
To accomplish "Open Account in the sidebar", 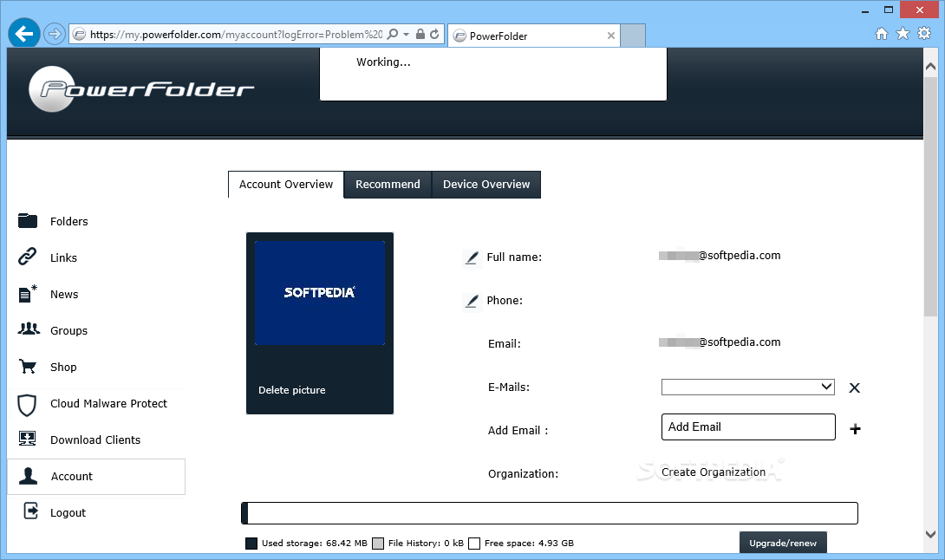I will click(72, 477).
